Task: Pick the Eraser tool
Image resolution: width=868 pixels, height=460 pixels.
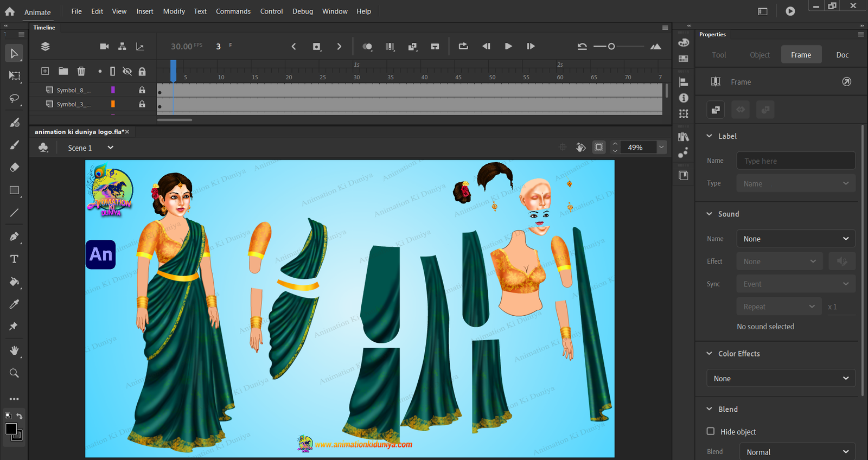Action: (15, 167)
